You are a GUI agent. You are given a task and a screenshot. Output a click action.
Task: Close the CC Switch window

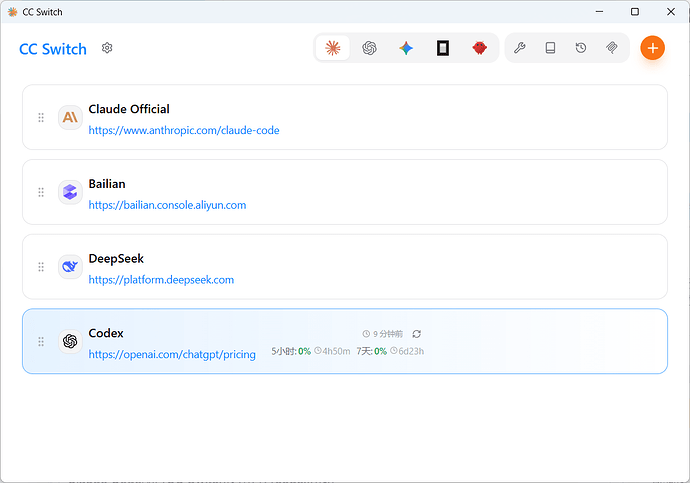671,12
